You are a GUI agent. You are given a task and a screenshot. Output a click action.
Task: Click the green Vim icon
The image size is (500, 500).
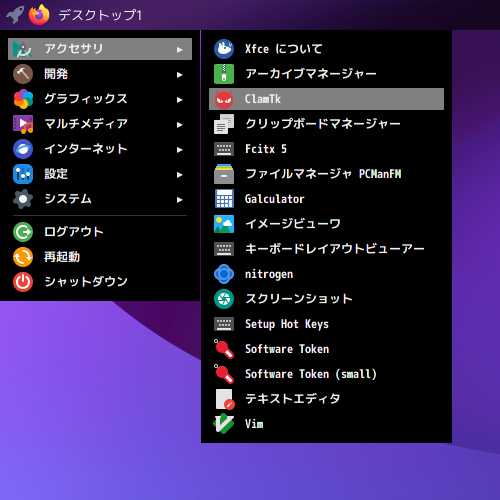click(224, 424)
